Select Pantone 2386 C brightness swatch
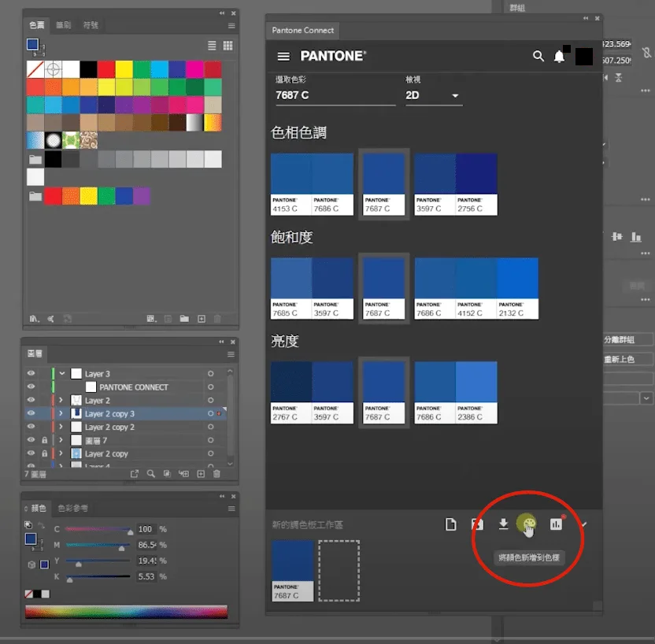The width and height of the screenshot is (655, 644). 476,393
